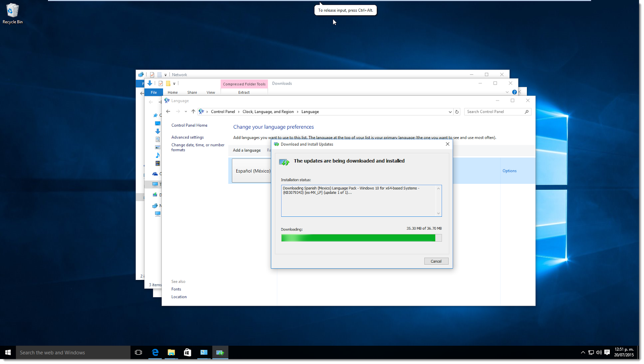Open the Store app from the taskbar
Viewport: 644px width, 364px height.
188,352
